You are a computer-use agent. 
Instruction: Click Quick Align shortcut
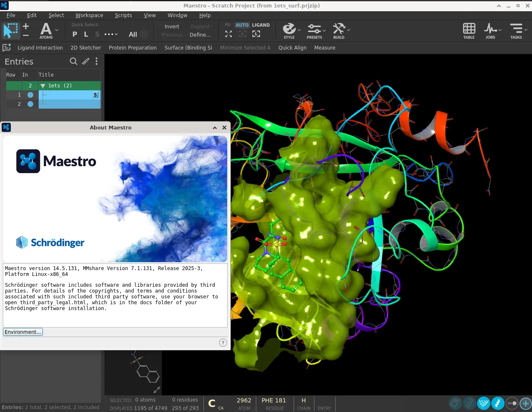pyautogui.click(x=292, y=48)
